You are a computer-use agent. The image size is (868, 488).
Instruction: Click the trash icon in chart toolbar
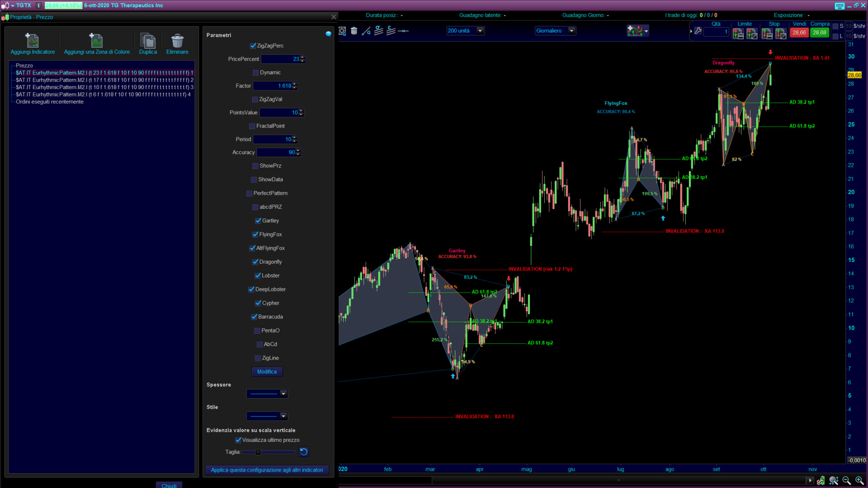pos(354,31)
